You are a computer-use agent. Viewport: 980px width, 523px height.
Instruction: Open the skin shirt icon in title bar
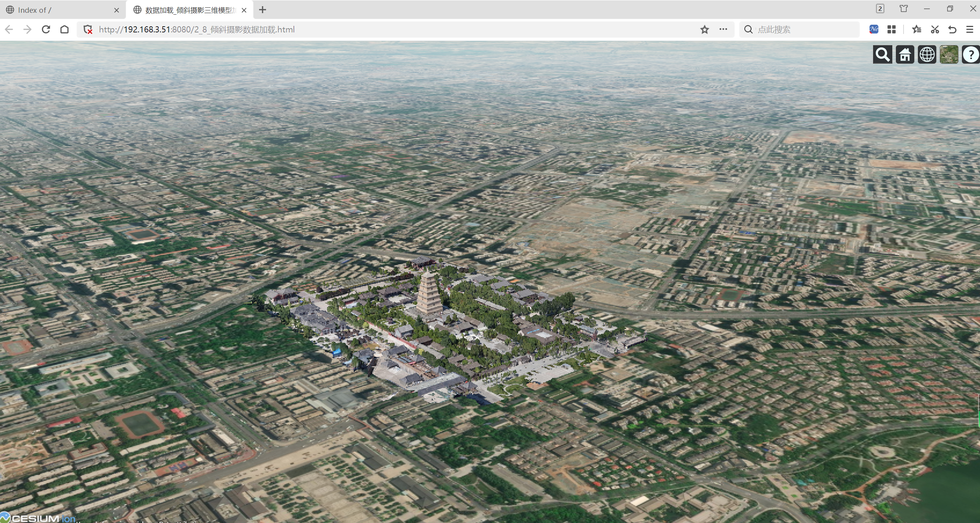(x=904, y=8)
